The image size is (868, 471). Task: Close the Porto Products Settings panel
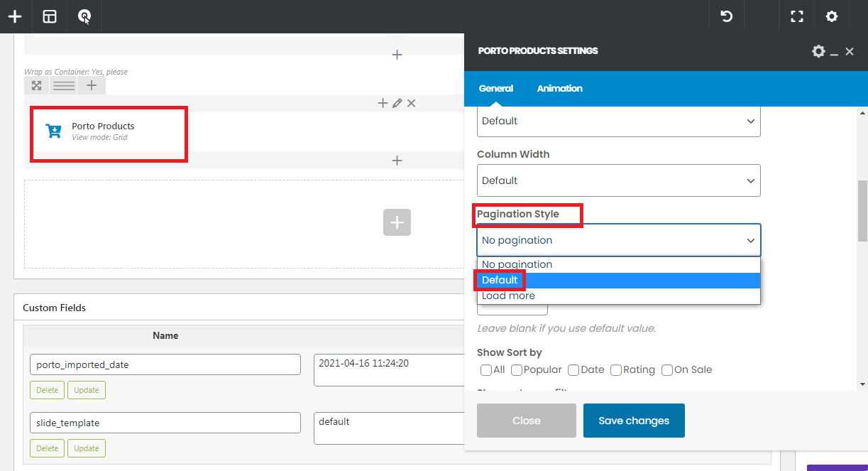click(850, 52)
